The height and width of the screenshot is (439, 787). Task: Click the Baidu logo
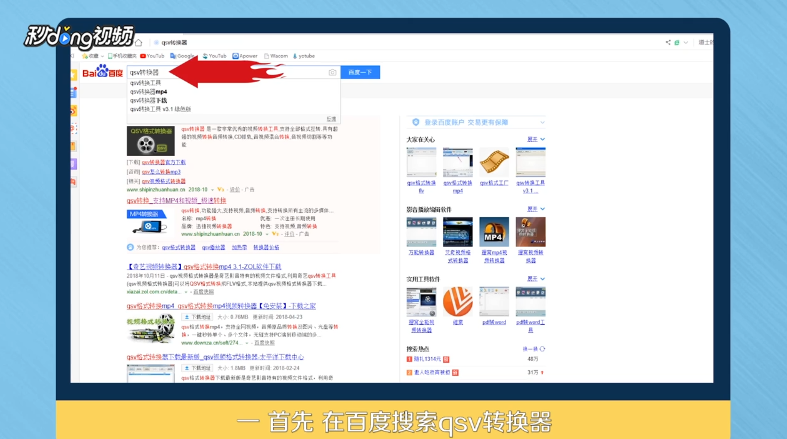click(102, 72)
